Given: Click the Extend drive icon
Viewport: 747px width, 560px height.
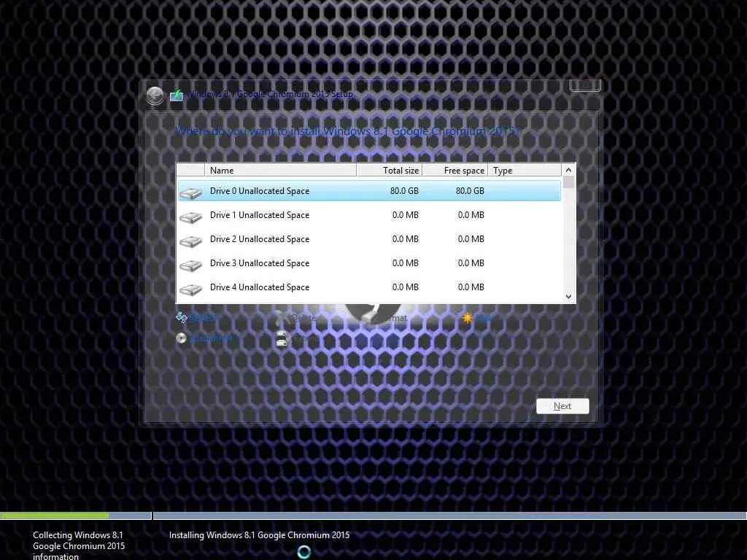Looking at the screenshot, I should (x=282, y=338).
